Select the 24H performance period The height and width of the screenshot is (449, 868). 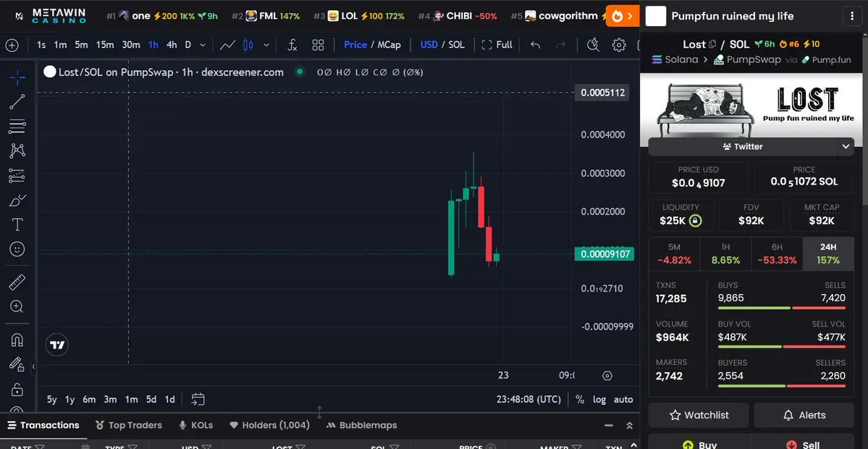tap(828, 254)
